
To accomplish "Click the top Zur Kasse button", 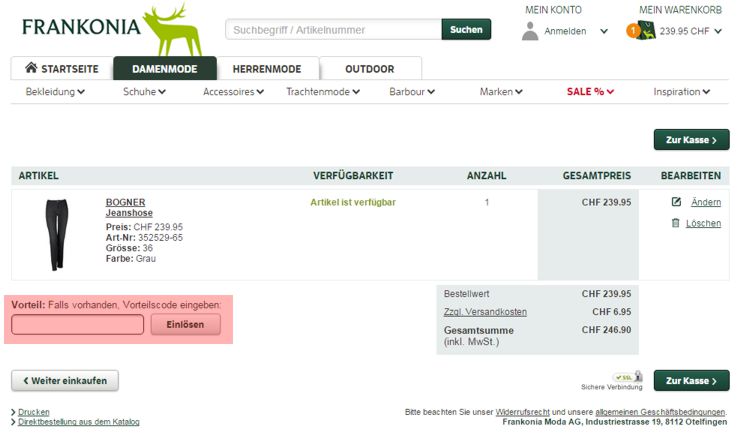I will tap(691, 140).
